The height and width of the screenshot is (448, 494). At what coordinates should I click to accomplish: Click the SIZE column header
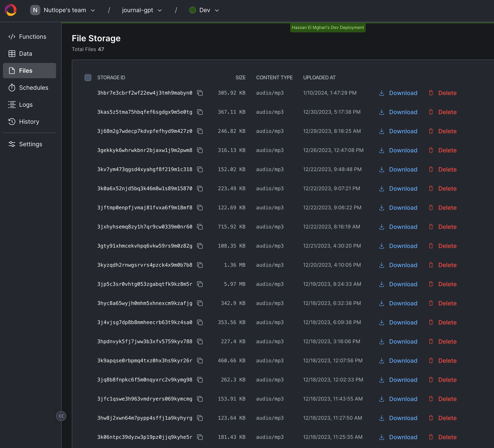pyautogui.click(x=240, y=78)
